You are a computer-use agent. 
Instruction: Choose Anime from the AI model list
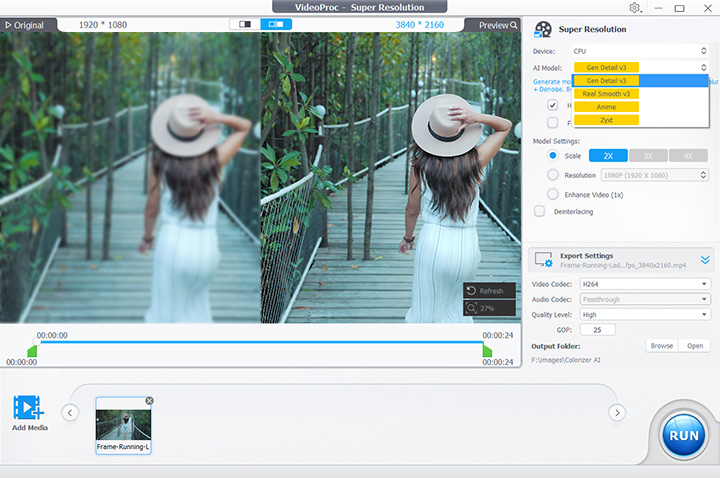(x=606, y=107)
